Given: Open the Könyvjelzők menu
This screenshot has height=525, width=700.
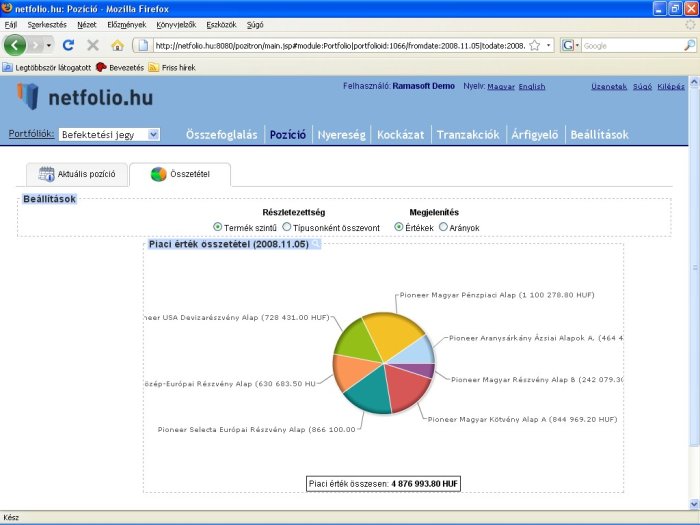Looking at the screenshot, I should pos(176,25).
